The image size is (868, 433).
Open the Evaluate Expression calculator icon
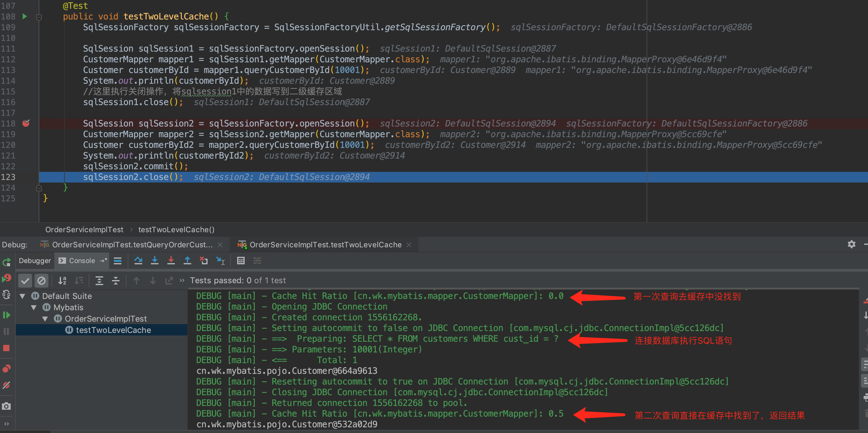[241, 261]
